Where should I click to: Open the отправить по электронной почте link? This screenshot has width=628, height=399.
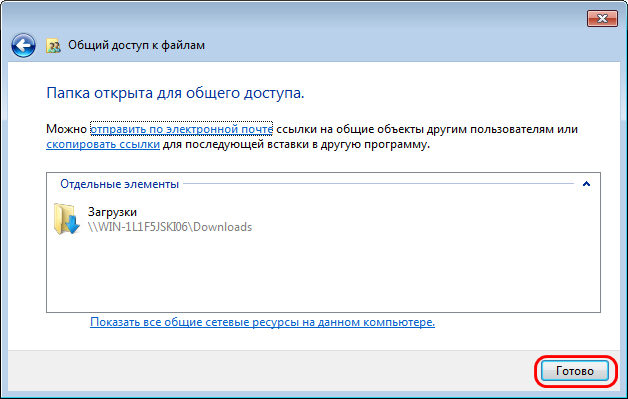tap(181, 129)
